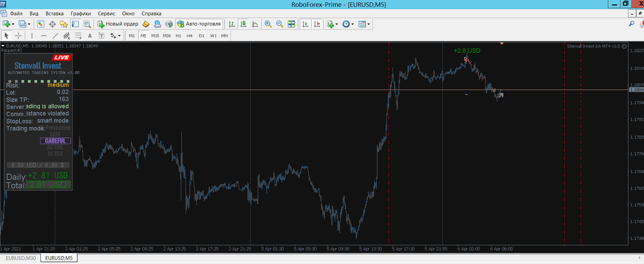This screenshot has width=644, height=264.
Task: Expand the Periods clock dropdown arrow
Action: pyautogui.click(x=353, y=23)
